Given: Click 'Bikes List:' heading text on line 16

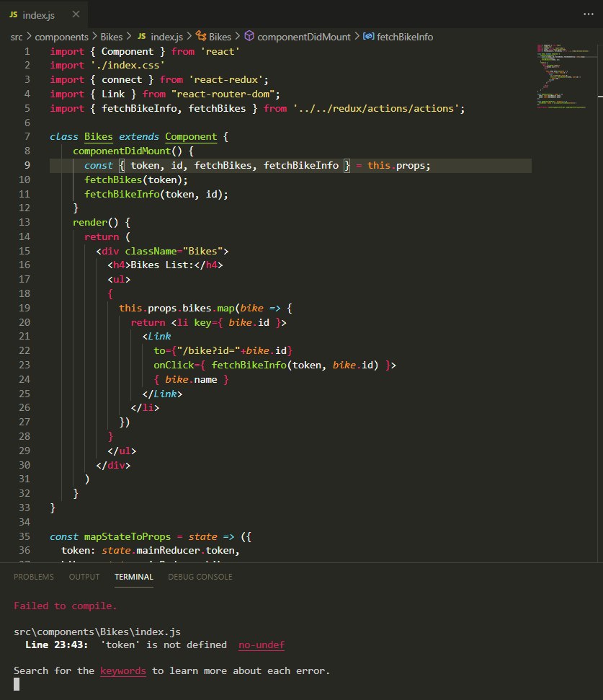Looking at the screenshot, I should (x=162, y=265).
